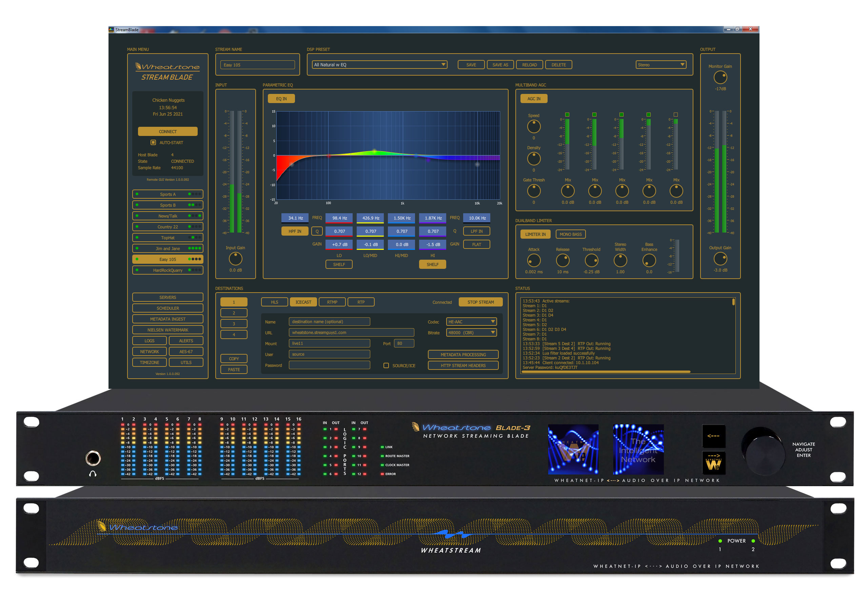Click the limiter Threshold knob
The height and width of the screenshot is (597, 868).
(591, 260)
